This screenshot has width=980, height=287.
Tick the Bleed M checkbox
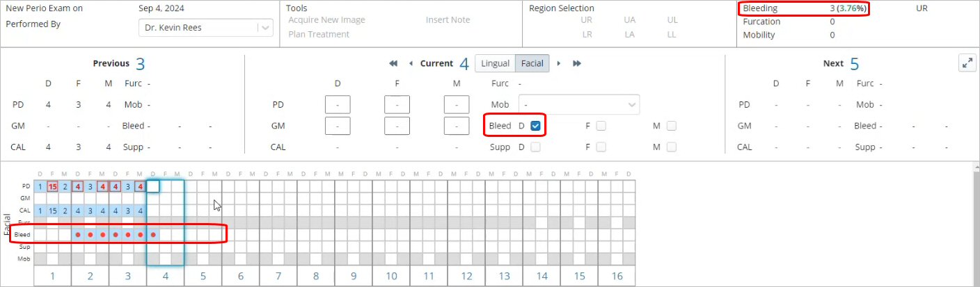672,126
